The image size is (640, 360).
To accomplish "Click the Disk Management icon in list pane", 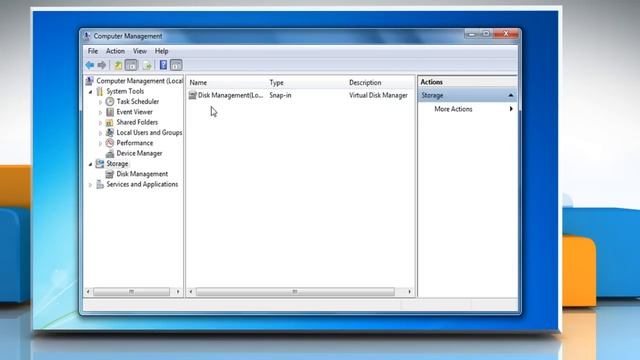I will pyautogui.click(x=193, y=95).
